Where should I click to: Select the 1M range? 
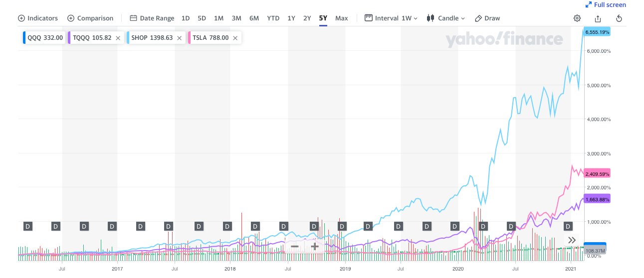pyautogui.click(x=218, y=18)
